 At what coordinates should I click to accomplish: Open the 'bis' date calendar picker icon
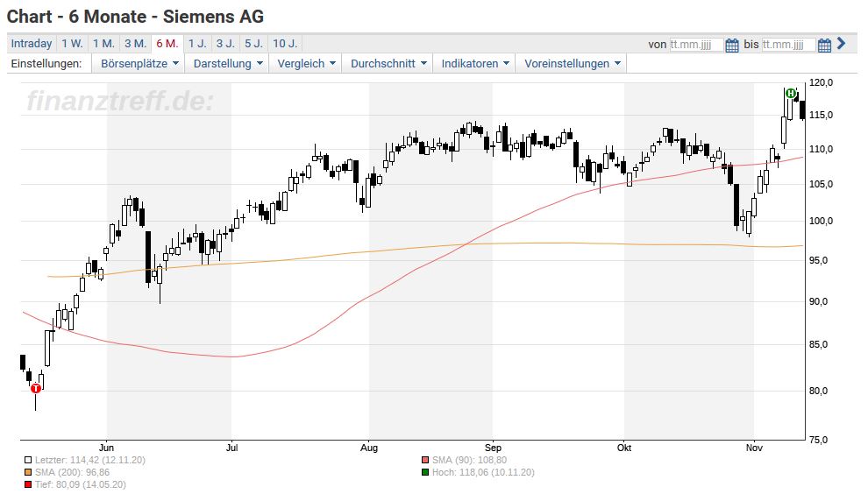pos(824,45)
